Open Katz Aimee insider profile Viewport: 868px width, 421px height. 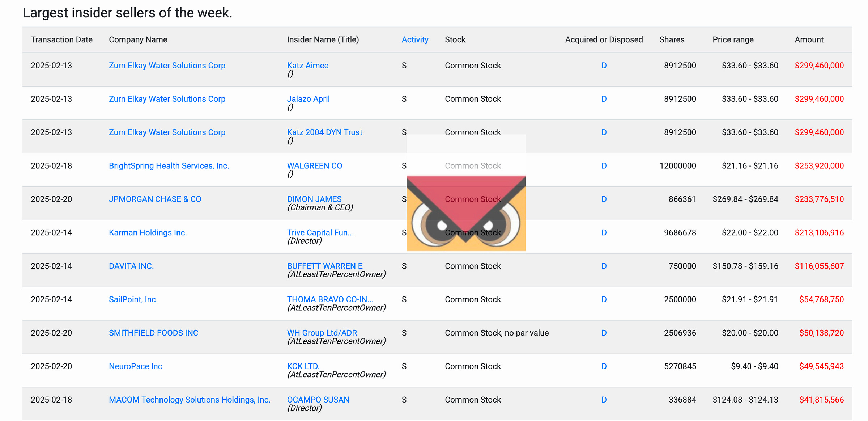[x=307, y=66]
